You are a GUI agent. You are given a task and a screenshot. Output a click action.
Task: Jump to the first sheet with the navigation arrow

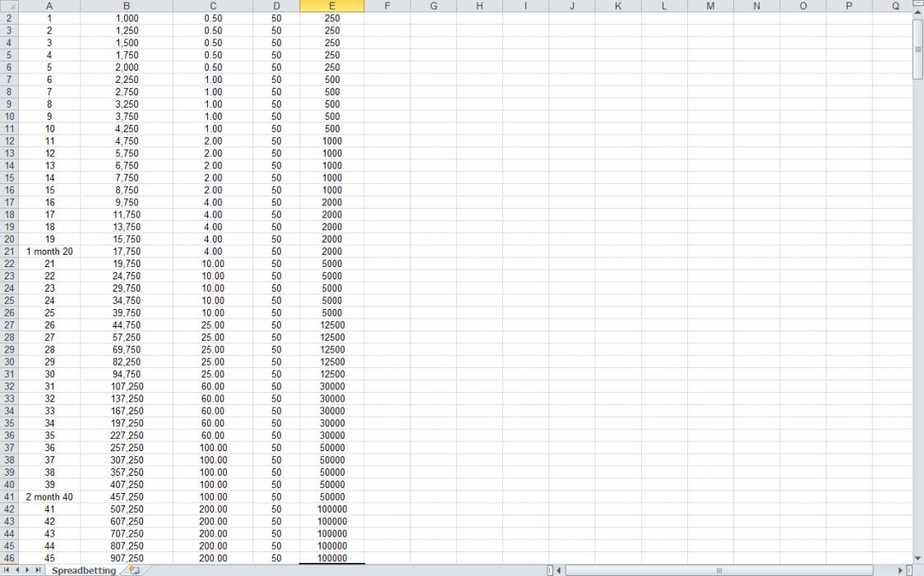pyautogui.click(x=7, y=570)
